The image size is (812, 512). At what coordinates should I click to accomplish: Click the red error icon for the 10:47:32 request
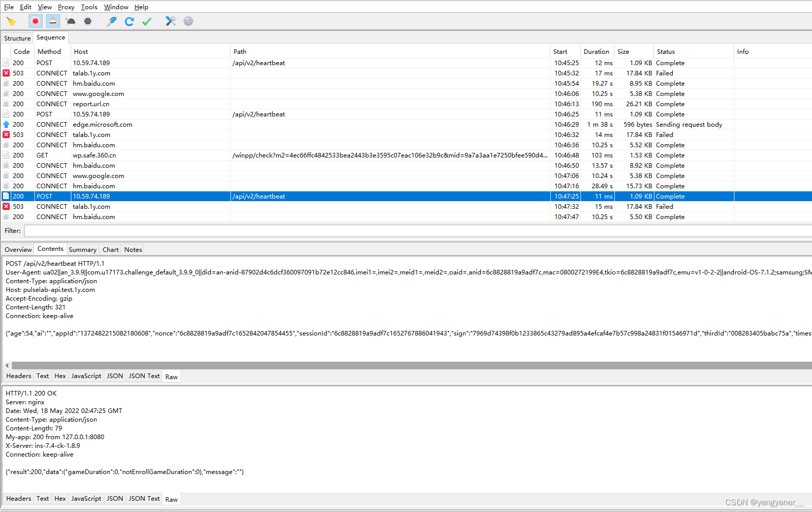click(x=6, y=206)
